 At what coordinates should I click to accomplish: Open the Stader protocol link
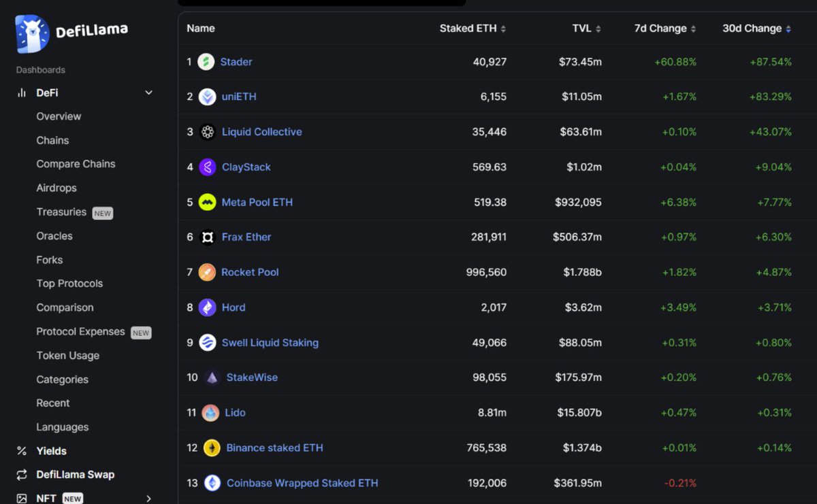[236, 62]
